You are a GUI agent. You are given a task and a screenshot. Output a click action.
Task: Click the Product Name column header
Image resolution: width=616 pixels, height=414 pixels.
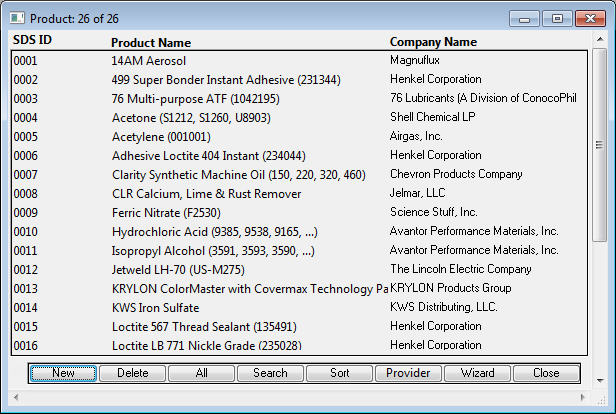pyautogui.click(x=150, y=43)
